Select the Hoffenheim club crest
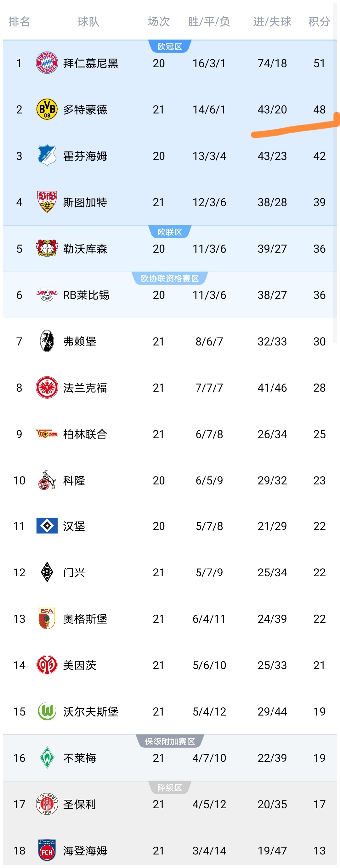Image resolution: width=340 pixels, height=868 pixels. click(x=47, y=156)
